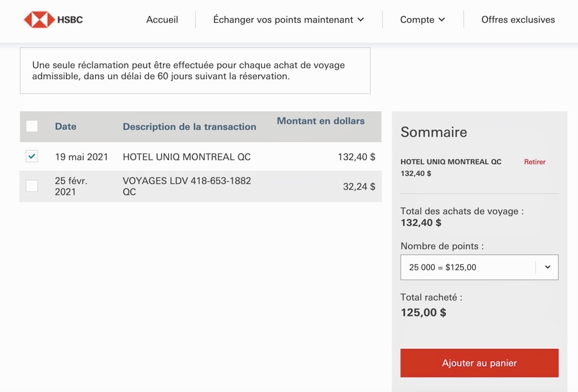Click chevron icon next to Compte
This screenshot has height=392, width=578.
click(x=442, y=20)
